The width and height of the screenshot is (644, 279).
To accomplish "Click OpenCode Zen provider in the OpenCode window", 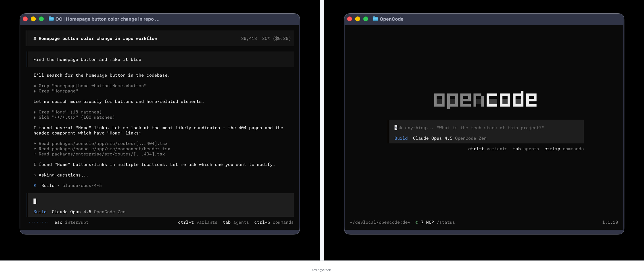I will point(471,138).
